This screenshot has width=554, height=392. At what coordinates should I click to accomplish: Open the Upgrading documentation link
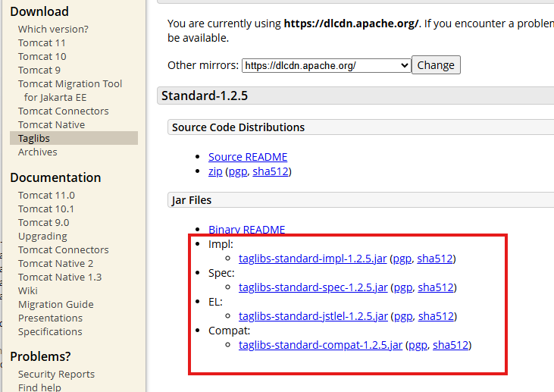(x=42, y=236)
